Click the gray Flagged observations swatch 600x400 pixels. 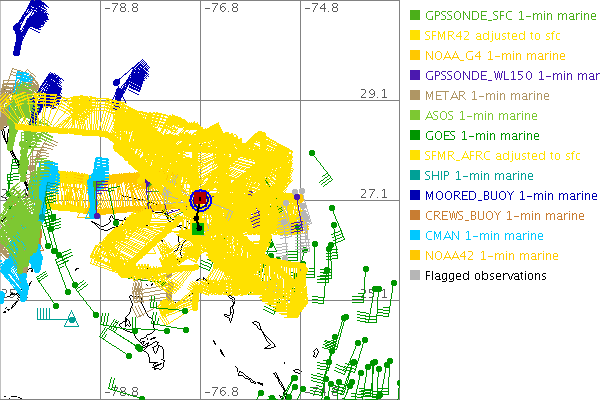tap(415, 275)
